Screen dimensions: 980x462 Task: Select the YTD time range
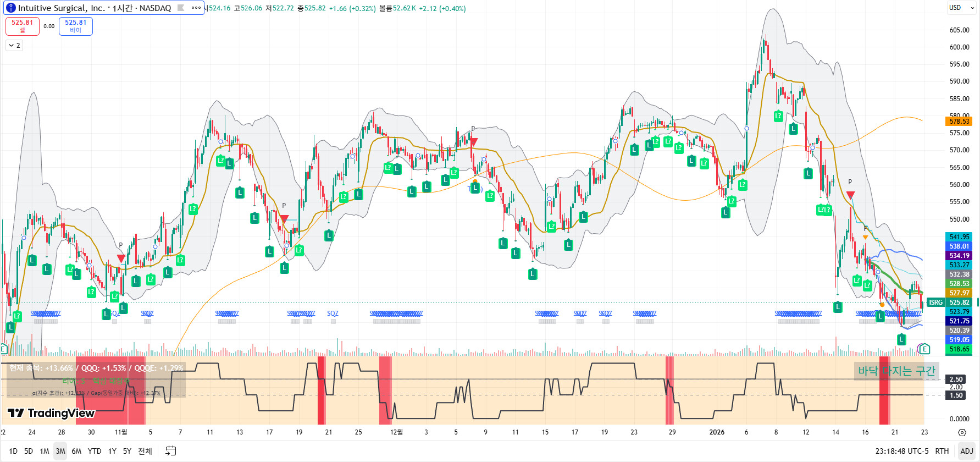click(95, 451)
